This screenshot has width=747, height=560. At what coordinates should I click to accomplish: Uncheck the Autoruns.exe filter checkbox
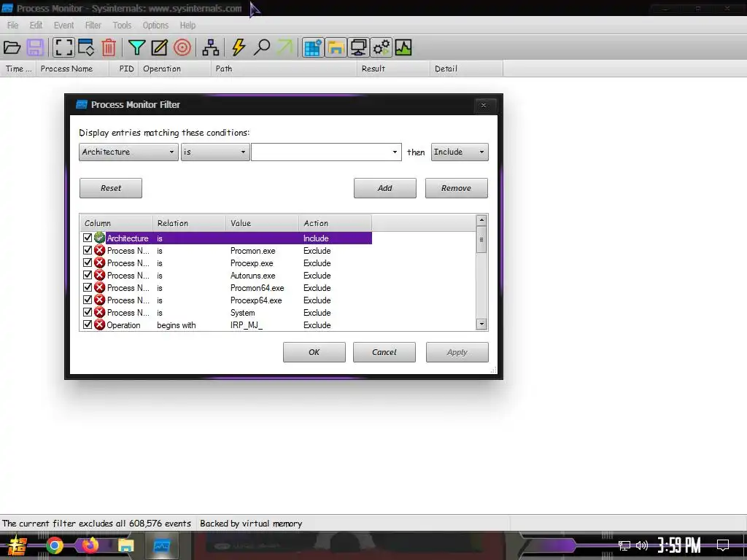click(88, 275)
